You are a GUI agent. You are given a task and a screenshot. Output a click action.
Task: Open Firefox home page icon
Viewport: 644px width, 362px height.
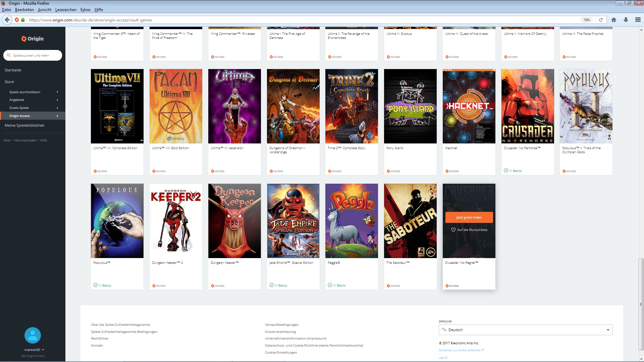point(613,20)
